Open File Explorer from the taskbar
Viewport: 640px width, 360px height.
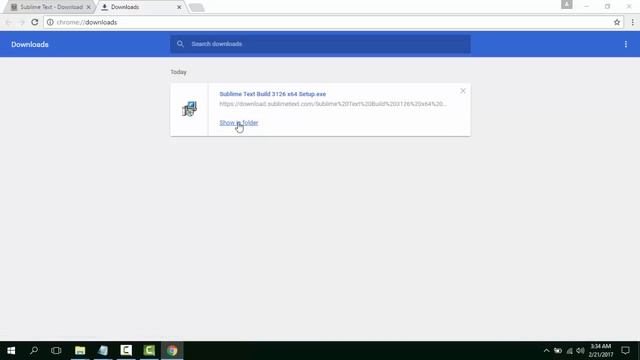click(x=80, y=351)
